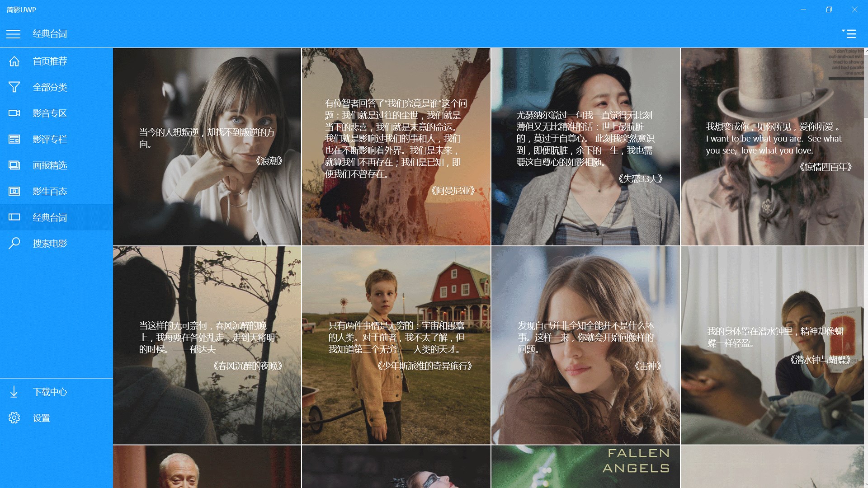
Task: Click the magnifier icon for 搜索电影
Action: [x=14, y=244]
